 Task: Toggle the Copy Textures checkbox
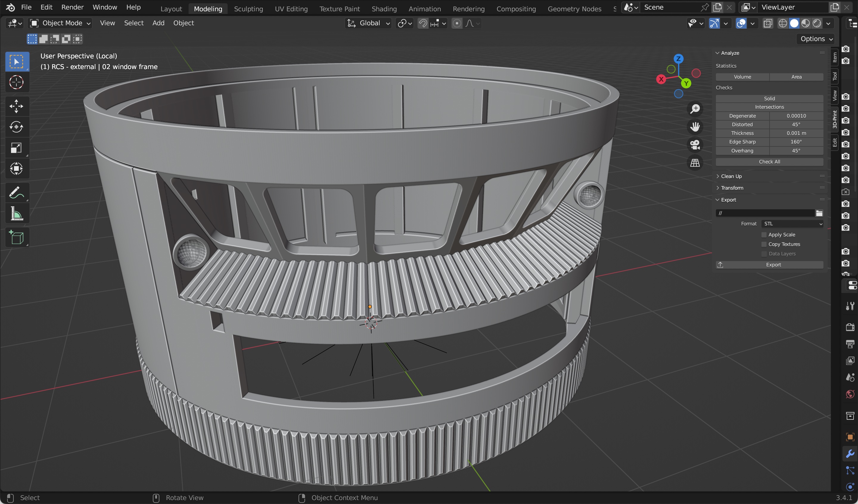(764, 244)
